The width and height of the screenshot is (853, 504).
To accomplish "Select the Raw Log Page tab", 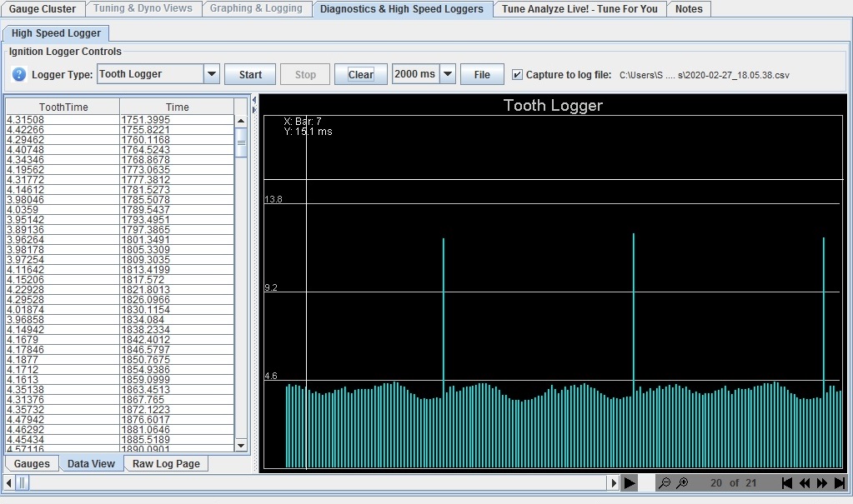I will (x=166, y=464).
